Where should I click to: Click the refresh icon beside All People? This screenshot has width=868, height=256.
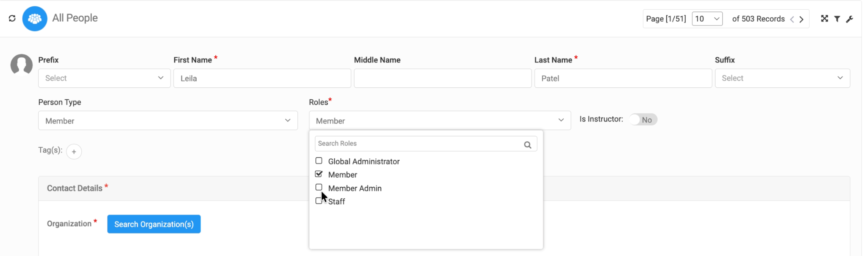[12, 18]
